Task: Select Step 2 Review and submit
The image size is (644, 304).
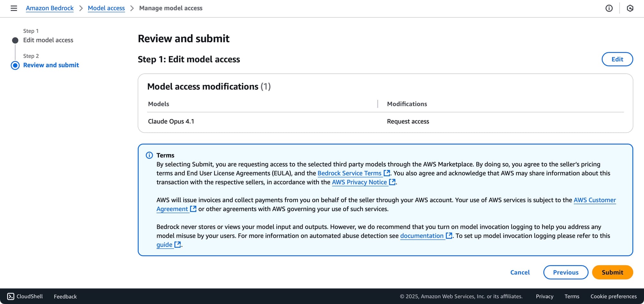Action: (x=51, y=65)
